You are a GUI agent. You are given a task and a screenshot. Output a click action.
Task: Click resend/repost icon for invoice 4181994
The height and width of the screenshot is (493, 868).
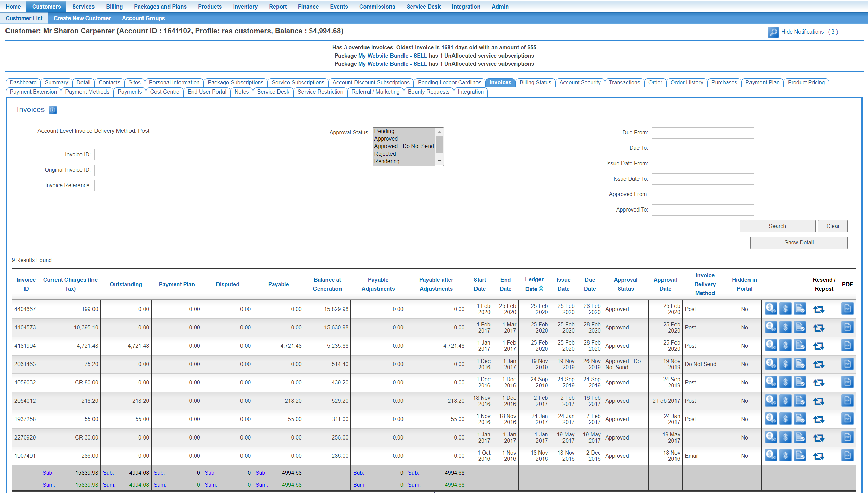pyautogui.click(x=819, y=346)
